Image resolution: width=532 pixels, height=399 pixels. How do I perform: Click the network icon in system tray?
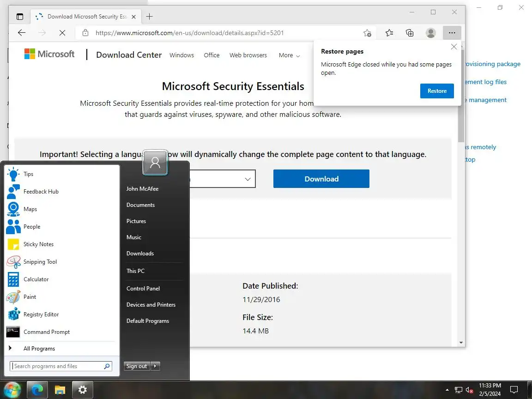tap(459, 390)
